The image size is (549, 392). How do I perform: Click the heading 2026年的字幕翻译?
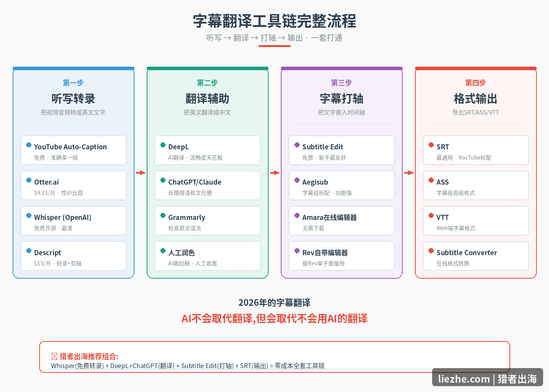click(274, 303)
